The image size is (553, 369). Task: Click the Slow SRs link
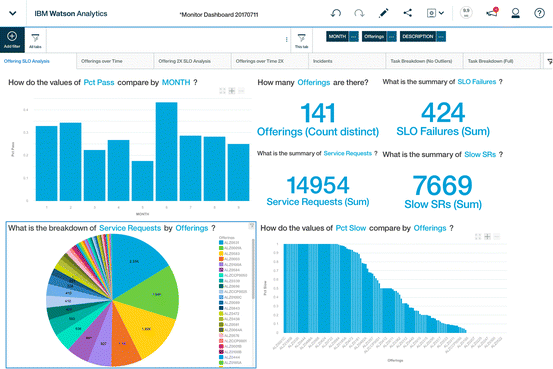point(480,155)
